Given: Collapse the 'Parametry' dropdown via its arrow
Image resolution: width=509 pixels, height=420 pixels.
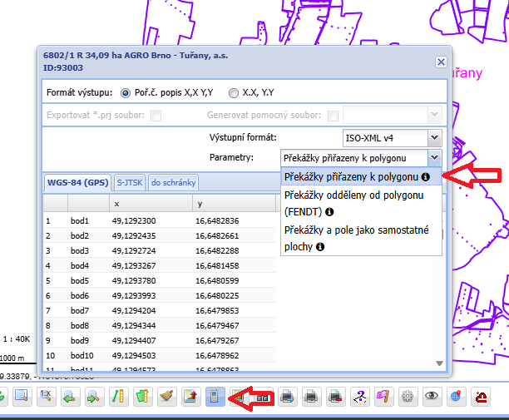Looking at the screenshot, I should 435,158.
